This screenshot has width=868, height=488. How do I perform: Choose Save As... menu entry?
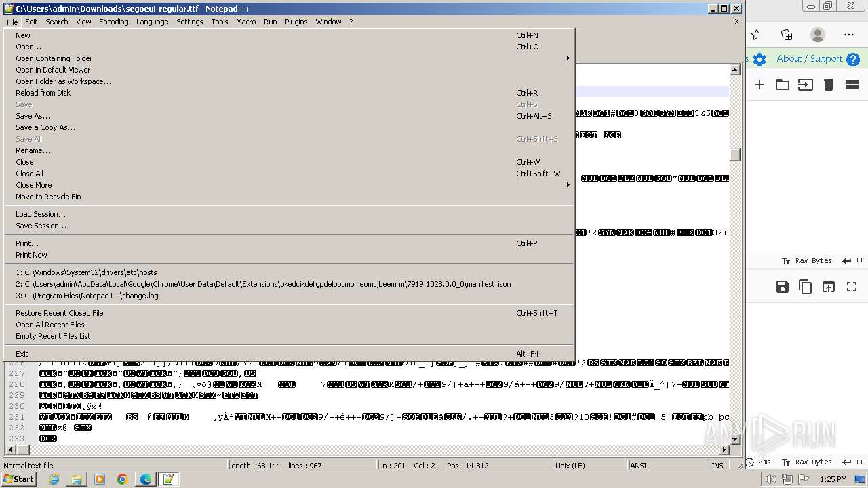click(290, 116)
